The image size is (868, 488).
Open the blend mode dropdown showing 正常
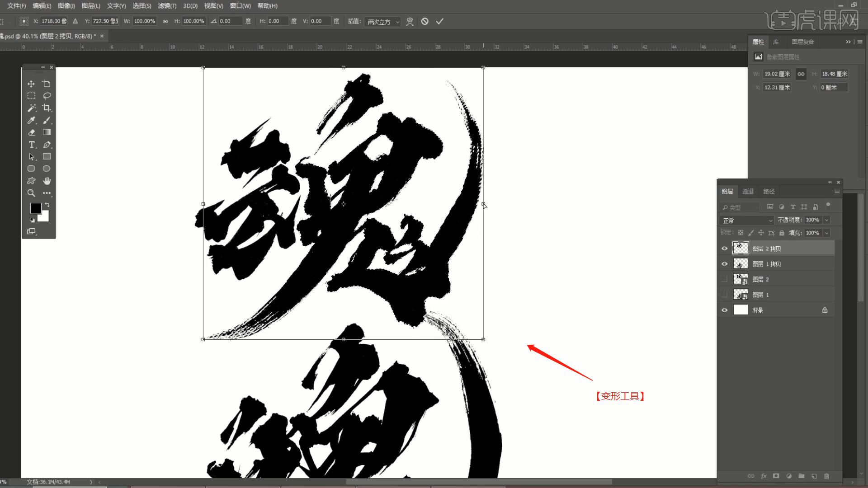pyautogui.click(x=745, y=220)
